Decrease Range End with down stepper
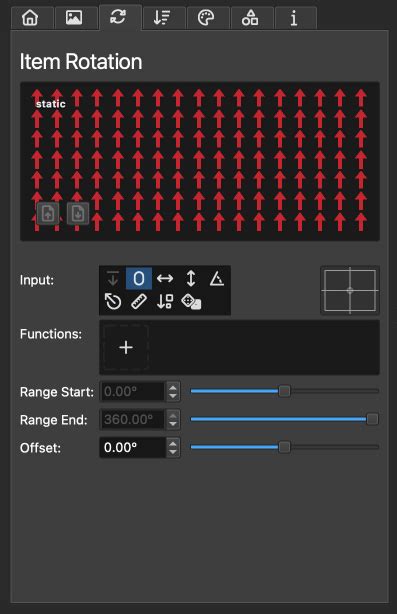The height and width of the screenshot is (614, 397). pos(173,424)
